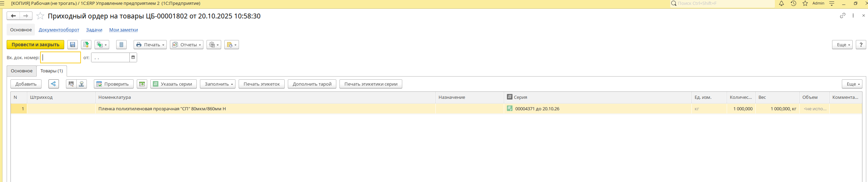Click the share icon next to Добавить

click(53, 84)
